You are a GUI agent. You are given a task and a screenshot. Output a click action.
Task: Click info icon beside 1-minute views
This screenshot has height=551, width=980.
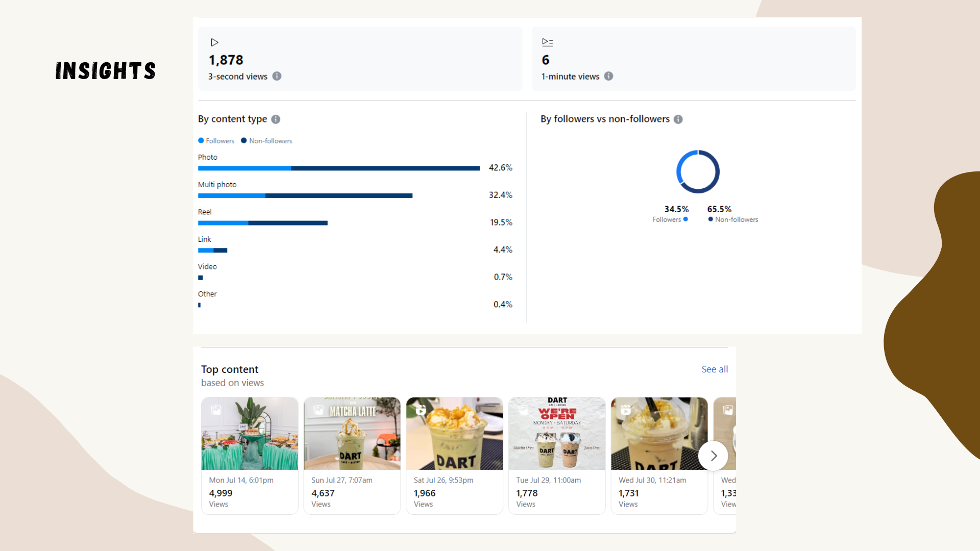[x=608, y=76]
